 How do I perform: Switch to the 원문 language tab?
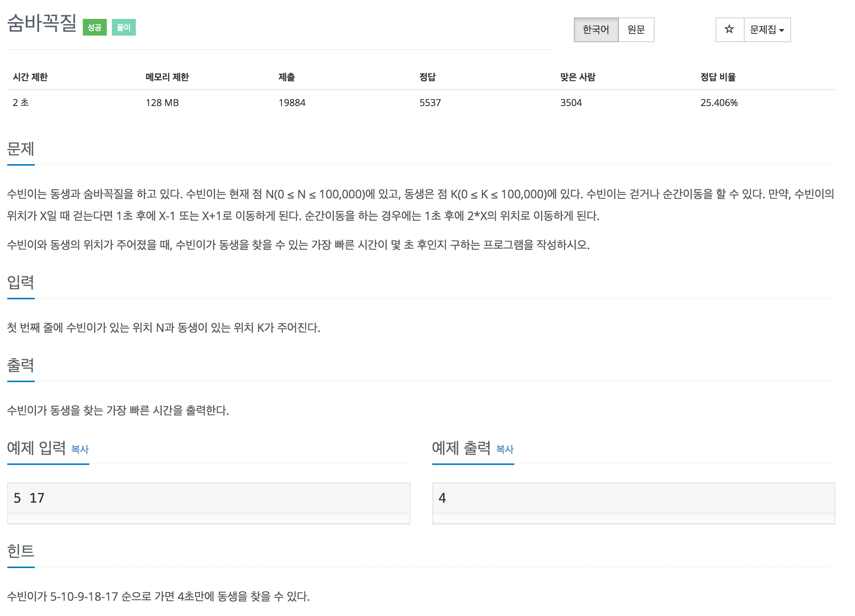(636, 29)
